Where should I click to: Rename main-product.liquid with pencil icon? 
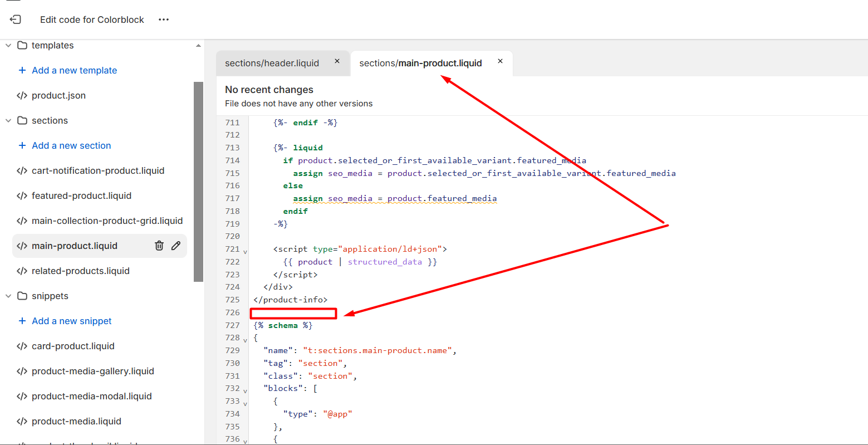pos(176,246)
